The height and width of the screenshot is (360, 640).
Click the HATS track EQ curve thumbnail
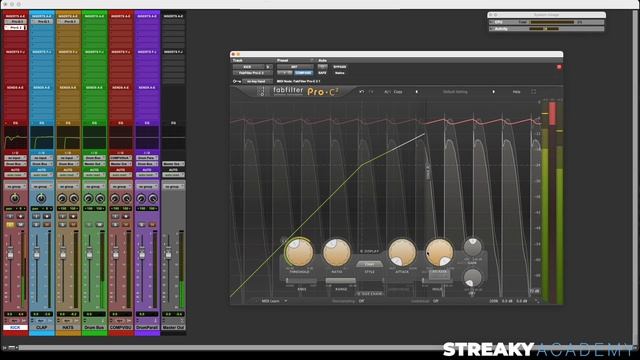68,138
